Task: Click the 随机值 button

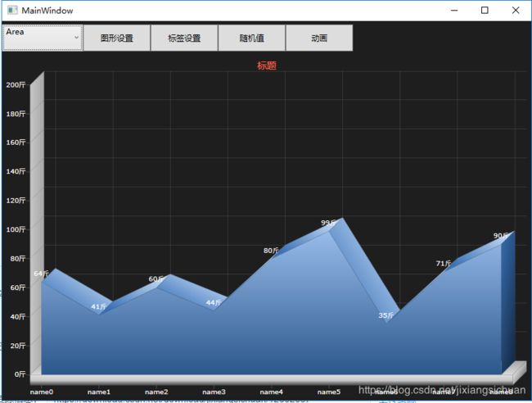Action: point(252,38)
